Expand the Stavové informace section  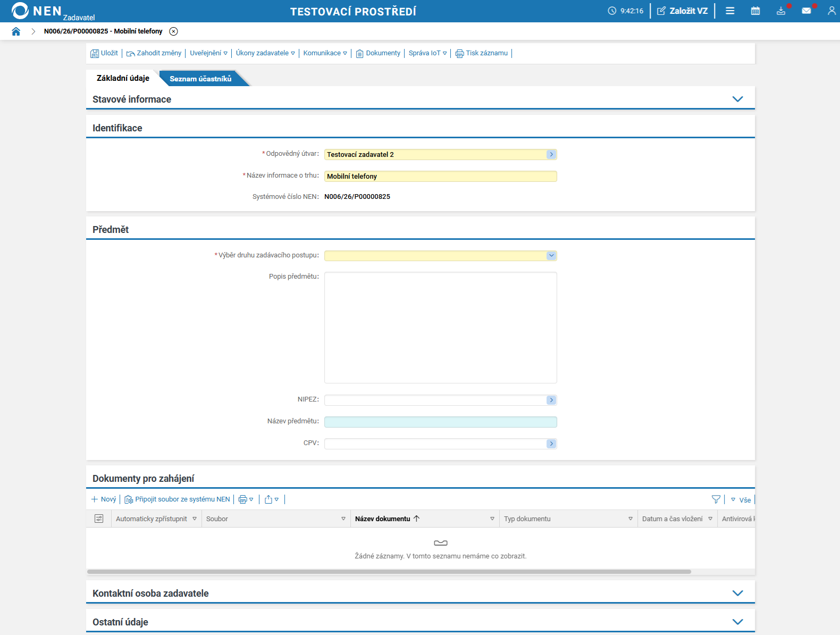point(737,99)
